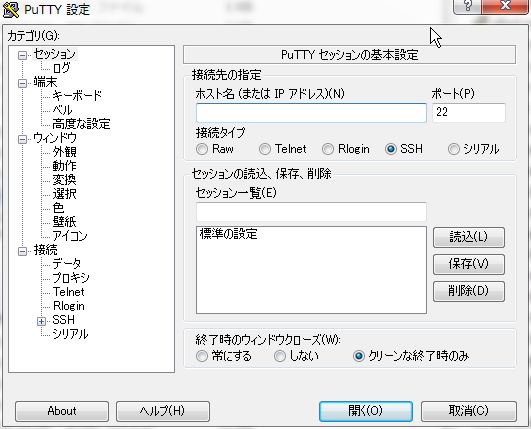Click the PuTTY icon in the title bar
Image resolution: width=531 pixels, height=429 pixels.
click(11, 9)
